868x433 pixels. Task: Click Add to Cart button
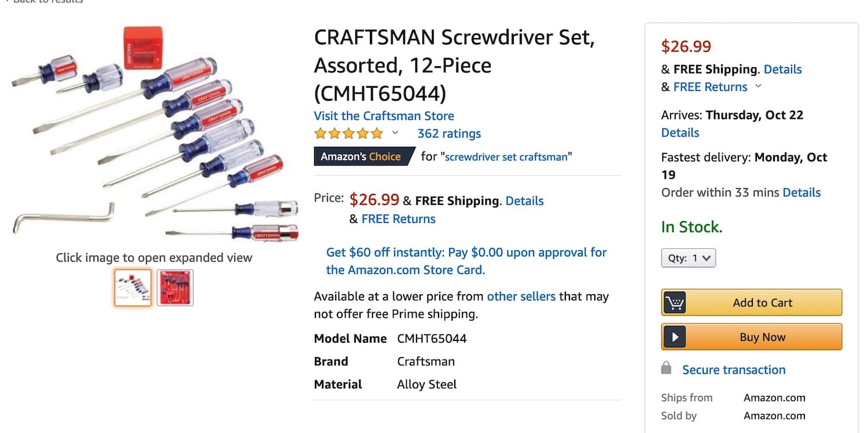click(752, 302)
